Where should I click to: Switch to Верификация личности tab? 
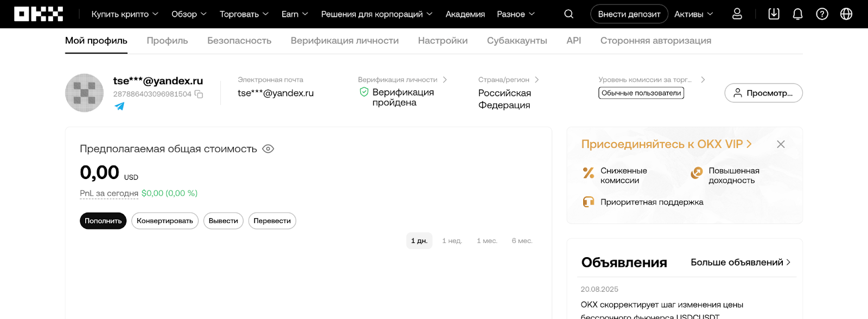tap(344, 41)
